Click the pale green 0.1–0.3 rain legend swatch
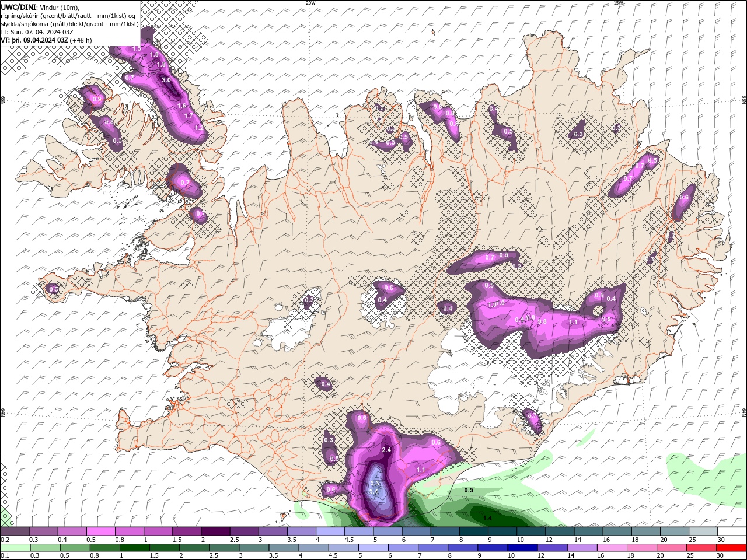This screenshot has width=747, height=560. [x=16, y=548]
